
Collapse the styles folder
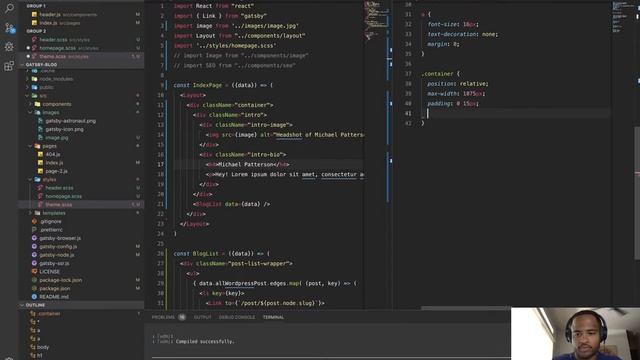[x=31, y=180]
